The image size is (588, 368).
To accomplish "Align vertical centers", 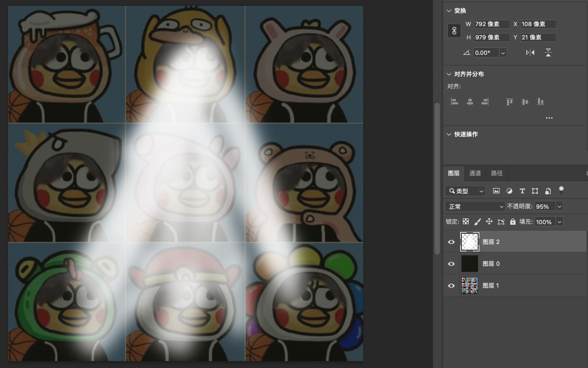I will pos(525,102).
